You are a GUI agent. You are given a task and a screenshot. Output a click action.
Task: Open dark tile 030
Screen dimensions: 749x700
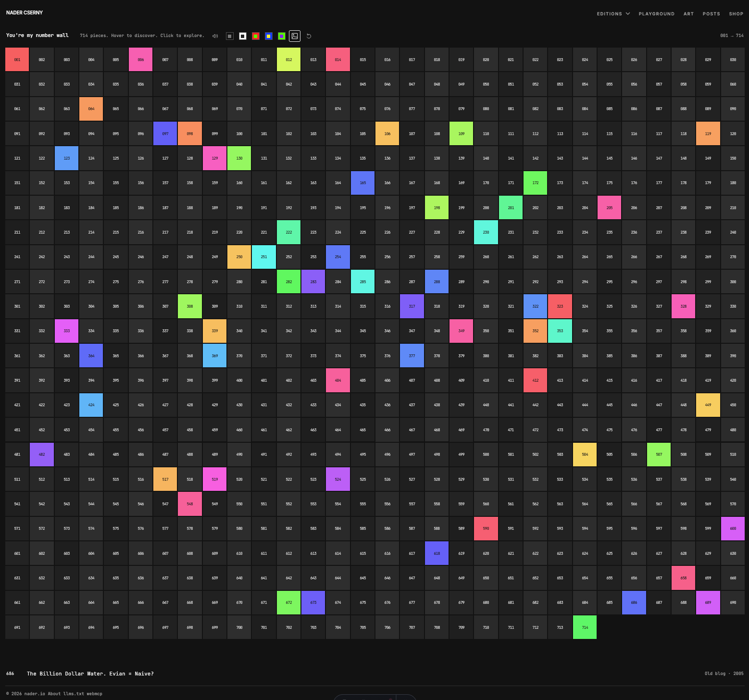[x=733, y=60]
